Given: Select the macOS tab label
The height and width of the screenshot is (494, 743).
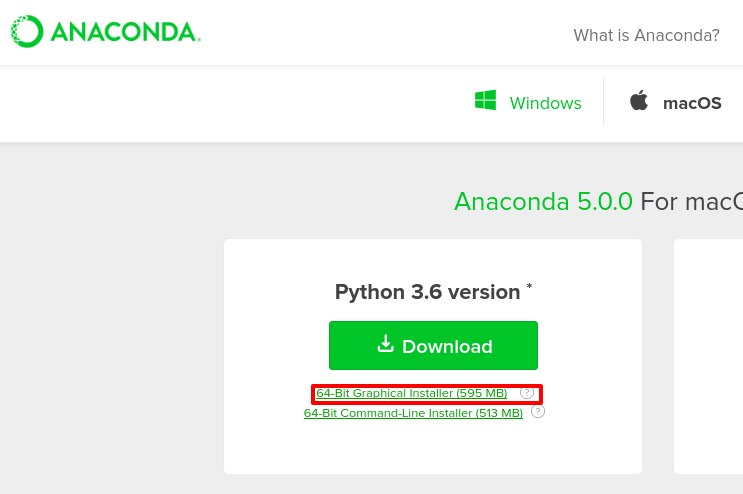Looking at the screenshot, I should [x=692, y=103].
